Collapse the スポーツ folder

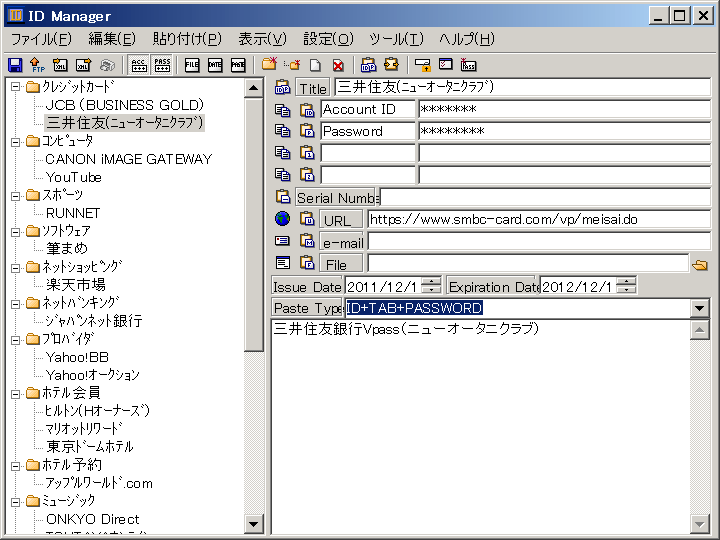(16, 196)
